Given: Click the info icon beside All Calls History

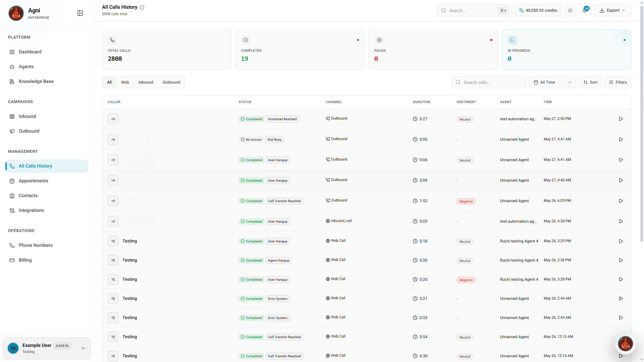Looking at the screenshot, I should tap(142, 7).
